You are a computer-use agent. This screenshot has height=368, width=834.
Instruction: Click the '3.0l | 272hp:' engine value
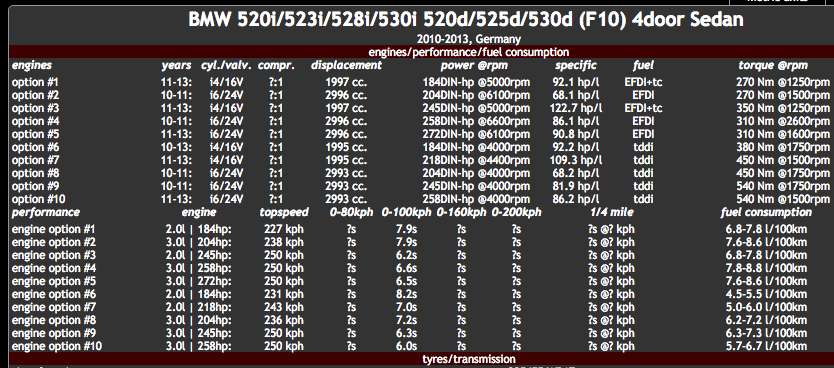(x=198, y=281)
